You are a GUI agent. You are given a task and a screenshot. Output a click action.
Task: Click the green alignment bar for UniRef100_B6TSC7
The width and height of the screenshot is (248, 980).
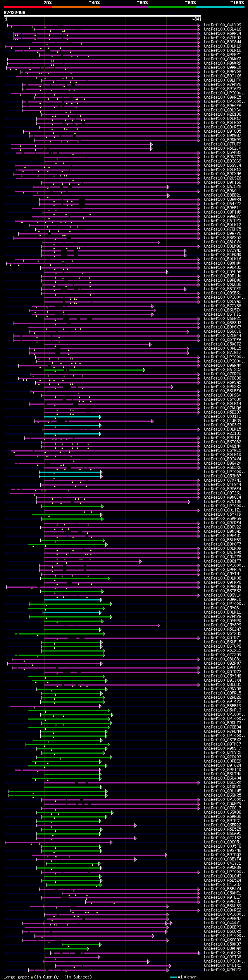click(x=94, y=370)
